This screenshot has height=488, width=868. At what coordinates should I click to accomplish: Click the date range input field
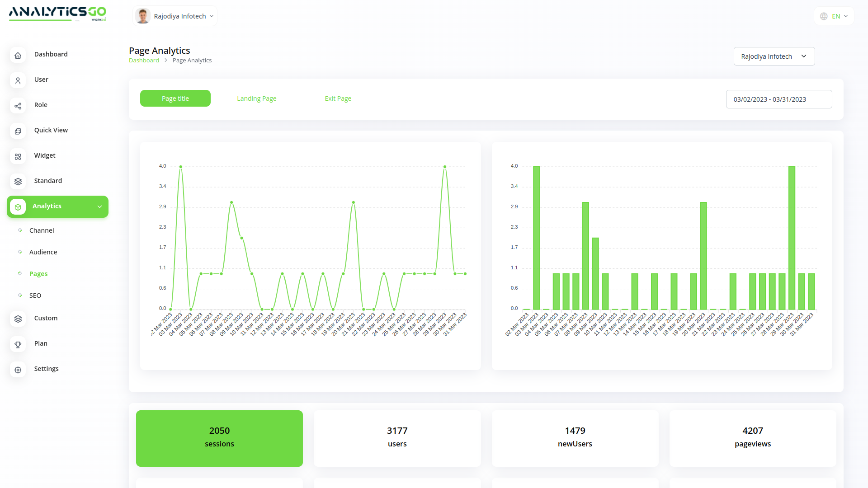coord(778,99)
